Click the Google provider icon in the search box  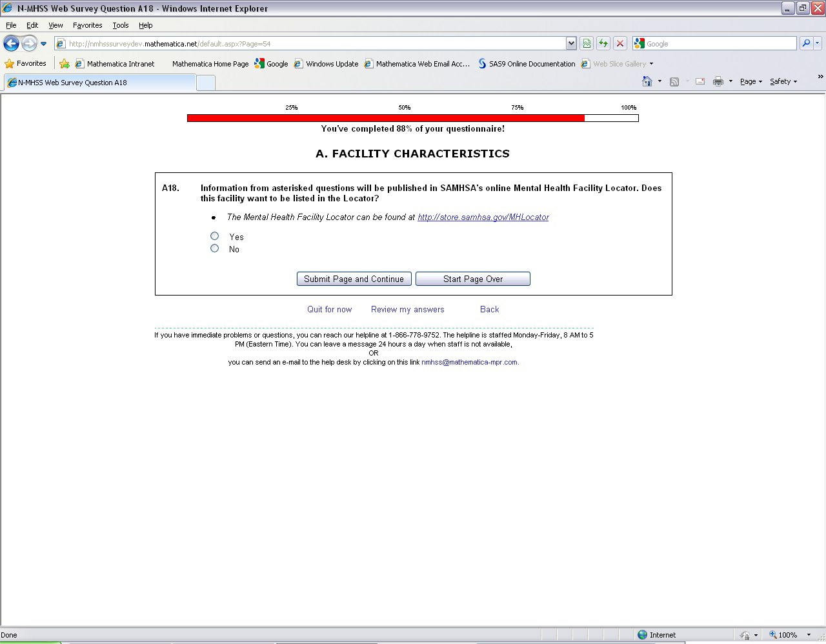coord(640,43)
